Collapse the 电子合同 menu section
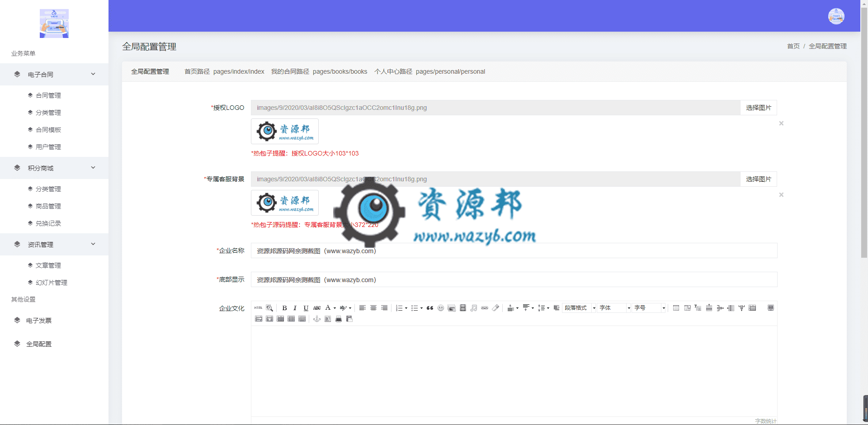868x425 pixels. [54, 74]
